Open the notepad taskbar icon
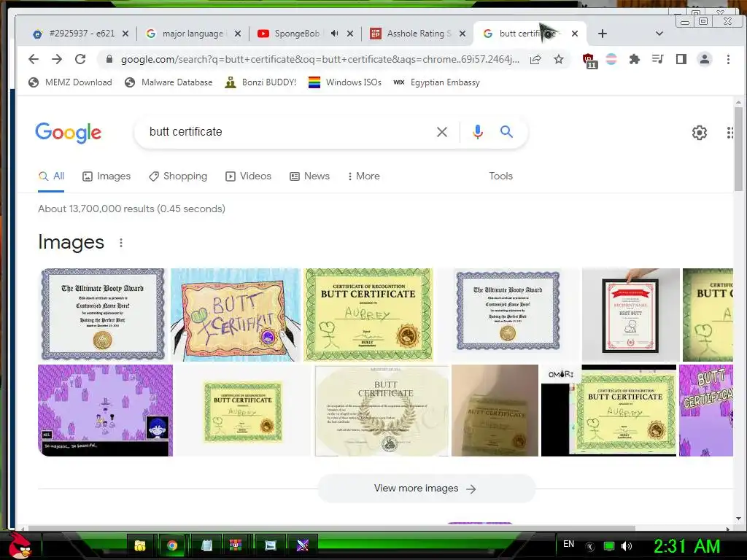747x560 pixels. click(206, 545)
